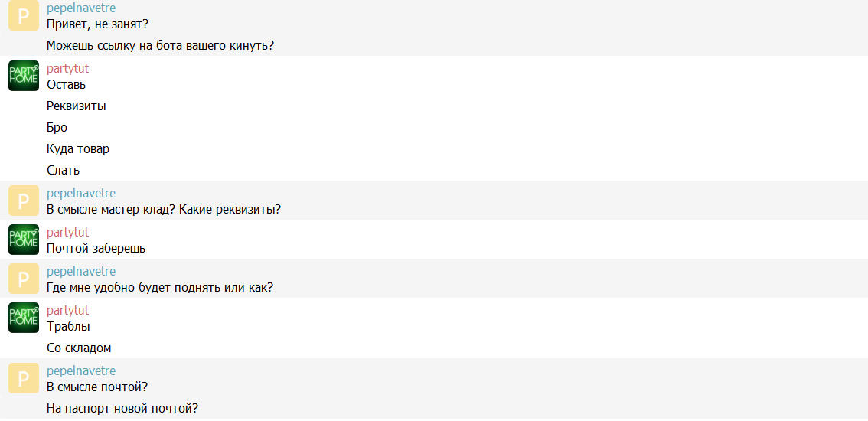Image resolution: width=868 pixels, height=421 pixels.
Task: Click the 'Слать' message
Action: pos(63,171)
